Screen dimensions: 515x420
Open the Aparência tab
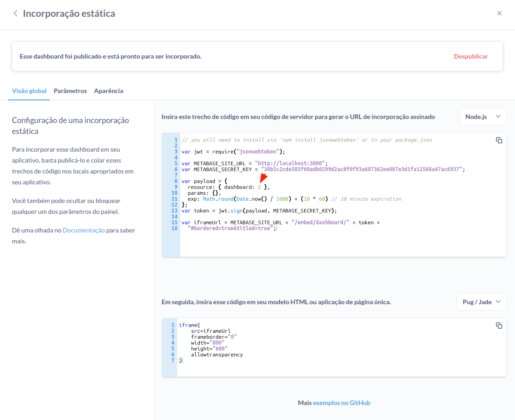[109, 91]
